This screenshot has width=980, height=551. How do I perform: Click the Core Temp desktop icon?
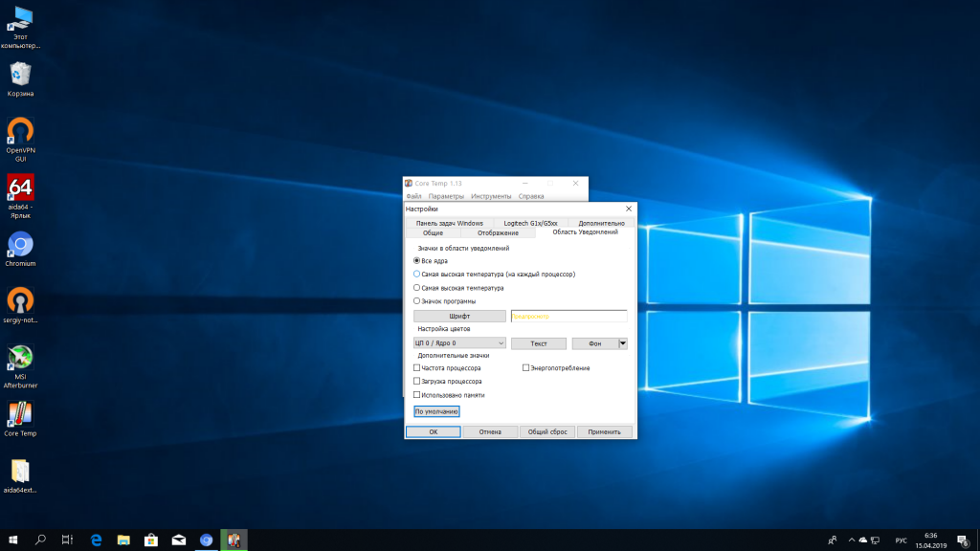pyautogui.click(x=20, y=414)
